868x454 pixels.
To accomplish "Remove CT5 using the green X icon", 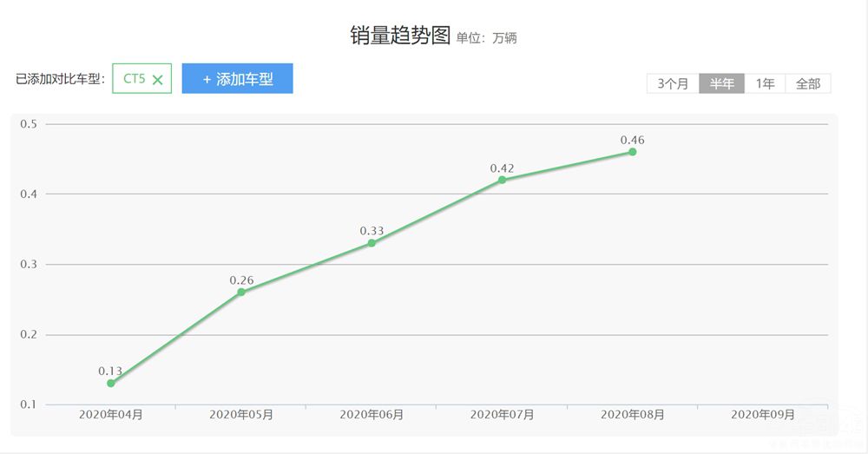I will pos(157,80).
